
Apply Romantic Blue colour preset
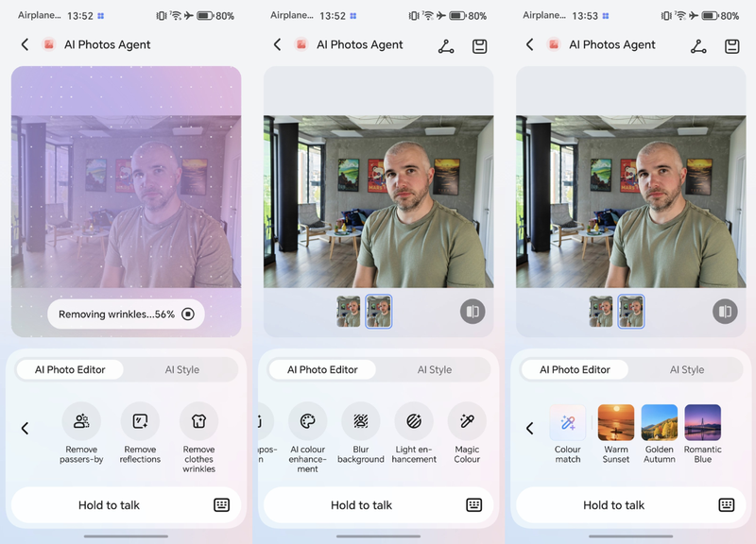click(x=702, y=433)
